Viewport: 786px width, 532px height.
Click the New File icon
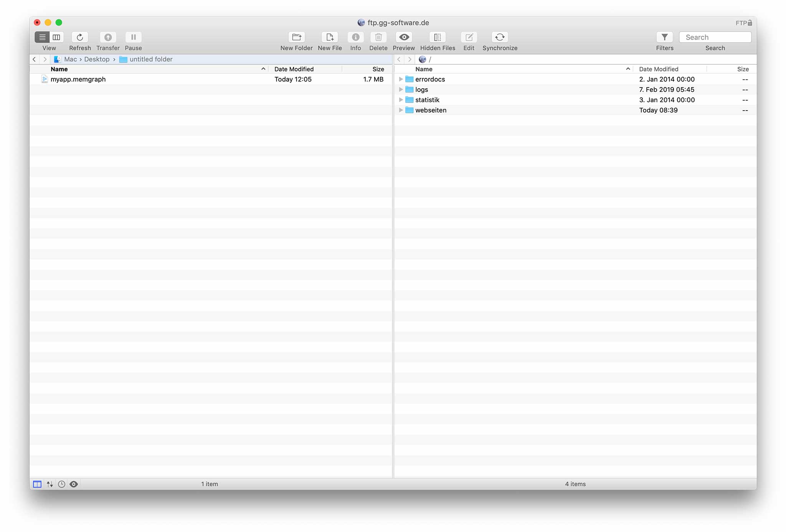pos(330,37)
